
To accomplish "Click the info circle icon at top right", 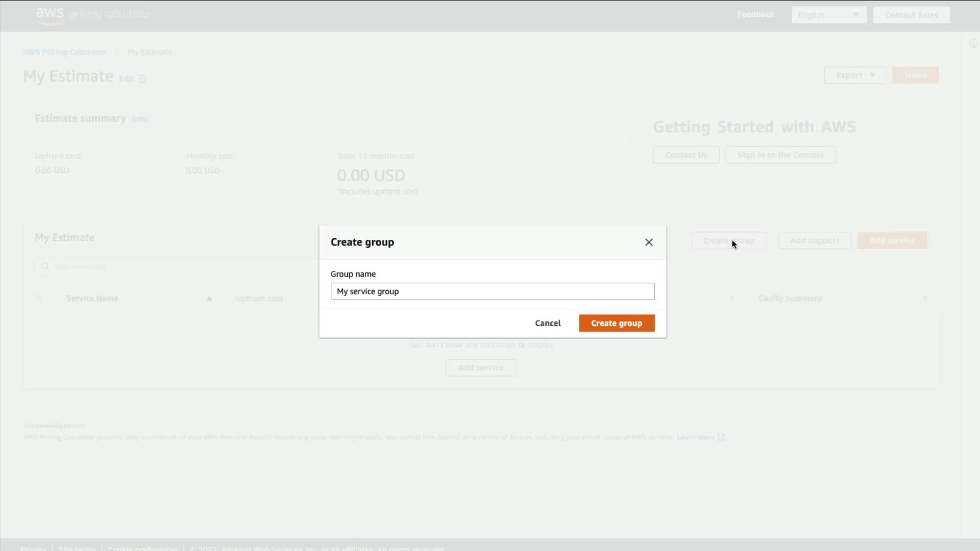I will (973, 43).
